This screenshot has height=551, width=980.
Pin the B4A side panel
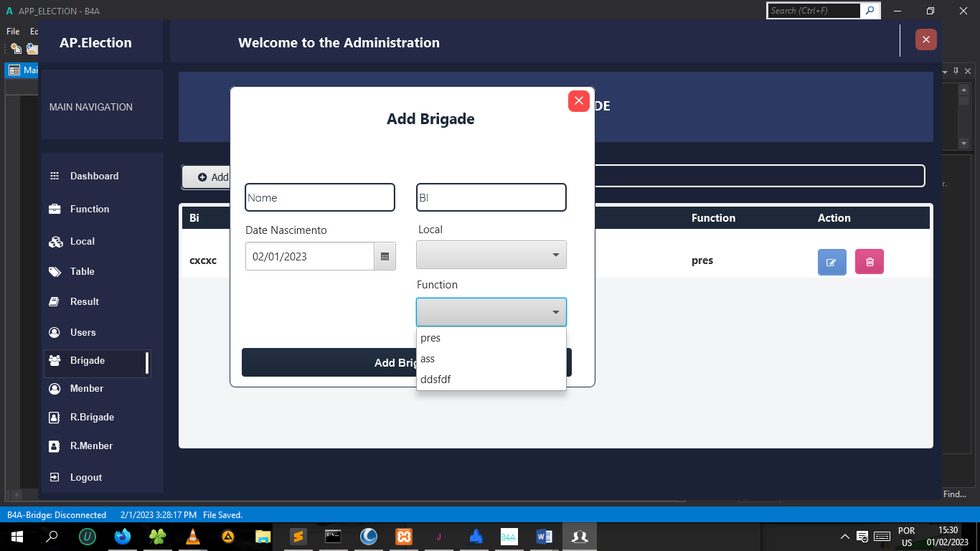pos(956,71)
